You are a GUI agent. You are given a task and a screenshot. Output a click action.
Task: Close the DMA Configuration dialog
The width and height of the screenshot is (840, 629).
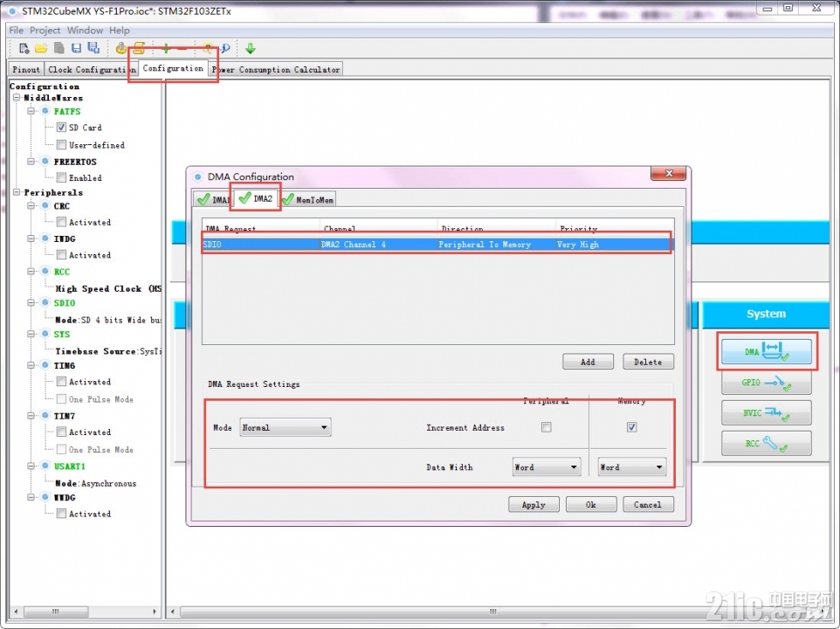click(x=668, y=174)
